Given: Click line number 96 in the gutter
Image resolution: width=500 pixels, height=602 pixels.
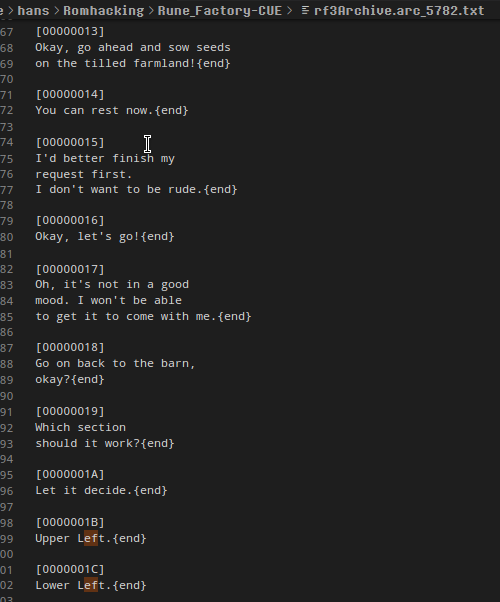Looking at the screenshot, I should point(7,491).
